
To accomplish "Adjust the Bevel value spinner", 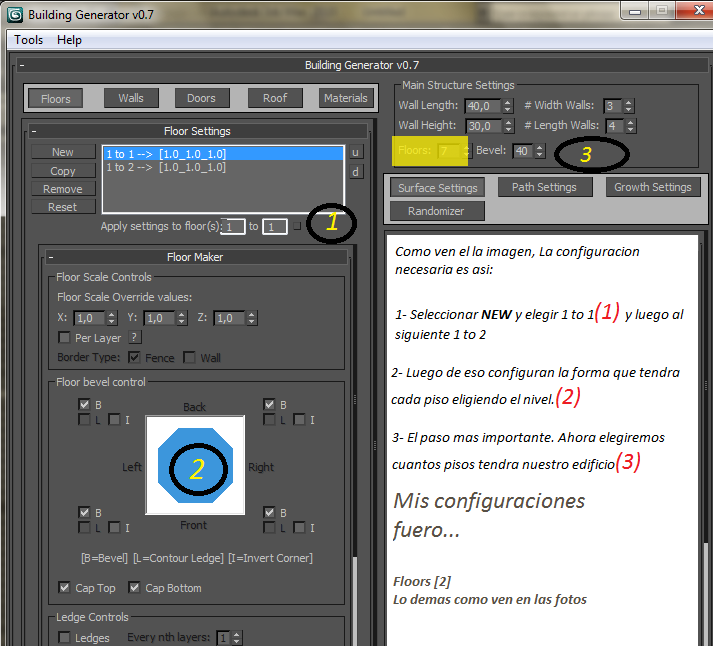I will point(540,151).
